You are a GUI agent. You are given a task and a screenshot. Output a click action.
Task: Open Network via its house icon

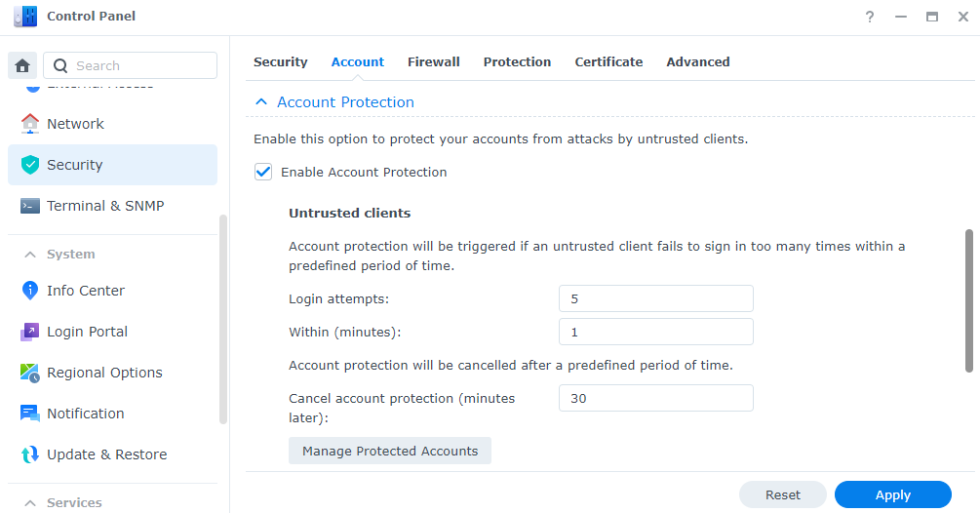[29, 124]
